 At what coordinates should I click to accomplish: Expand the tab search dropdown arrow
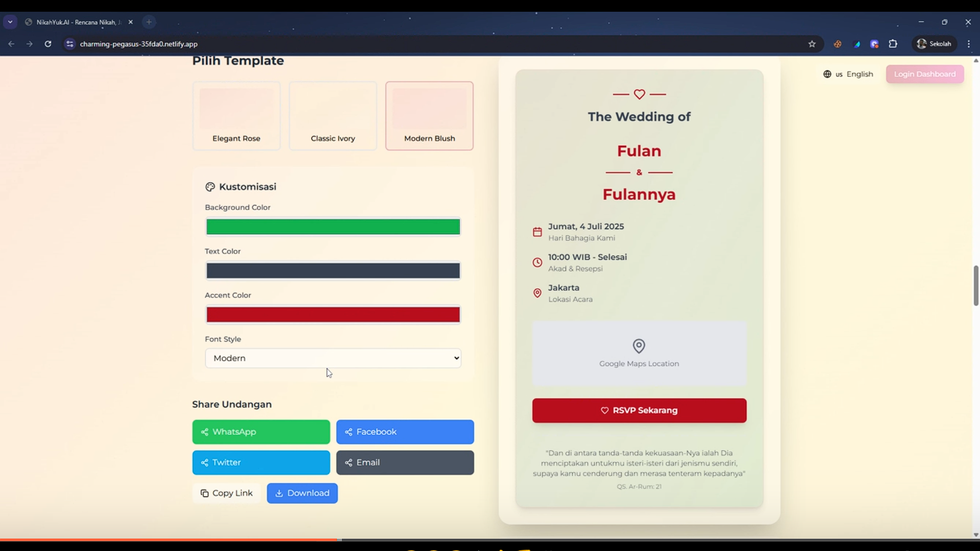tap(10, 22)
